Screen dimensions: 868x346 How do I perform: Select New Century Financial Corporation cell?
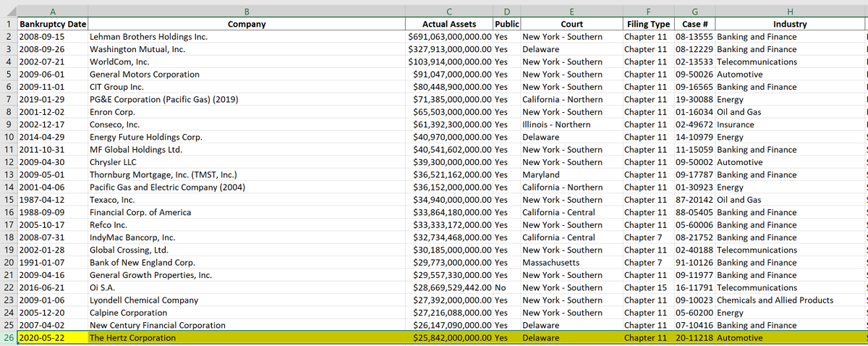coord(247,325)
